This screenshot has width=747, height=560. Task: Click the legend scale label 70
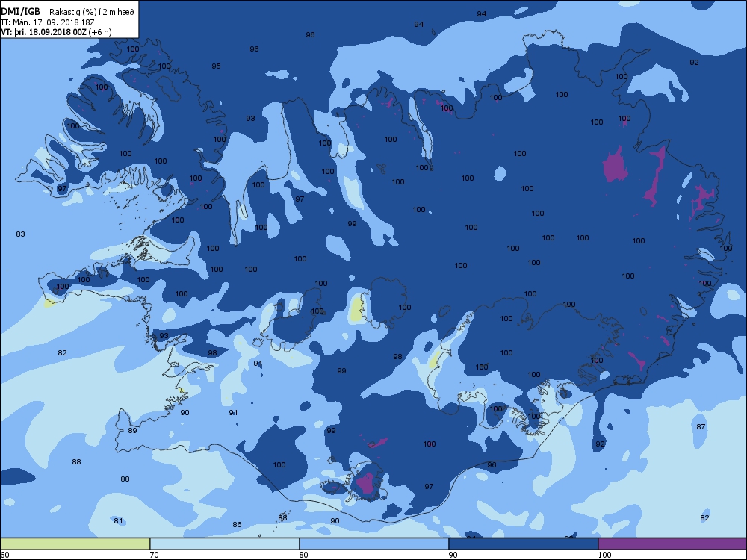pyautogui.click(x=155, y=555)
